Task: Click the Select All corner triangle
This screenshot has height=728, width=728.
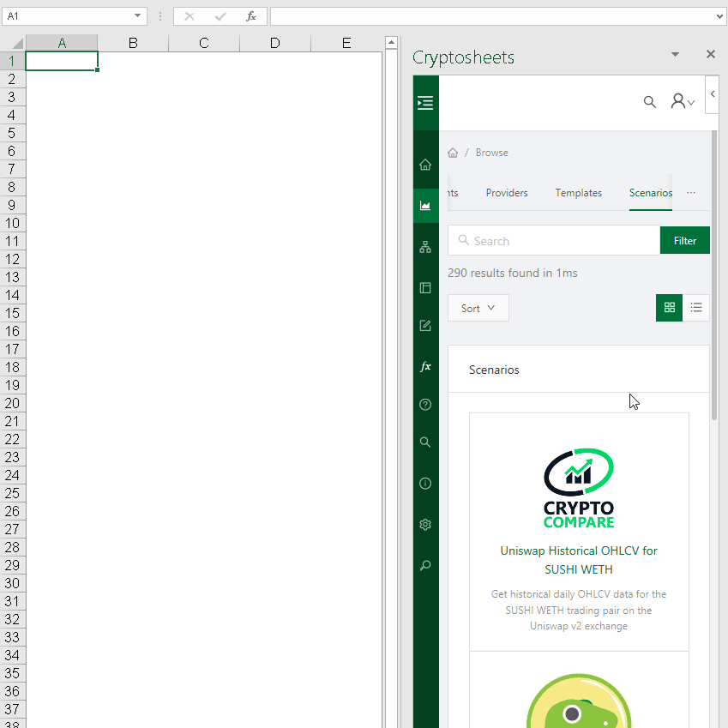Action: [17, 44]
